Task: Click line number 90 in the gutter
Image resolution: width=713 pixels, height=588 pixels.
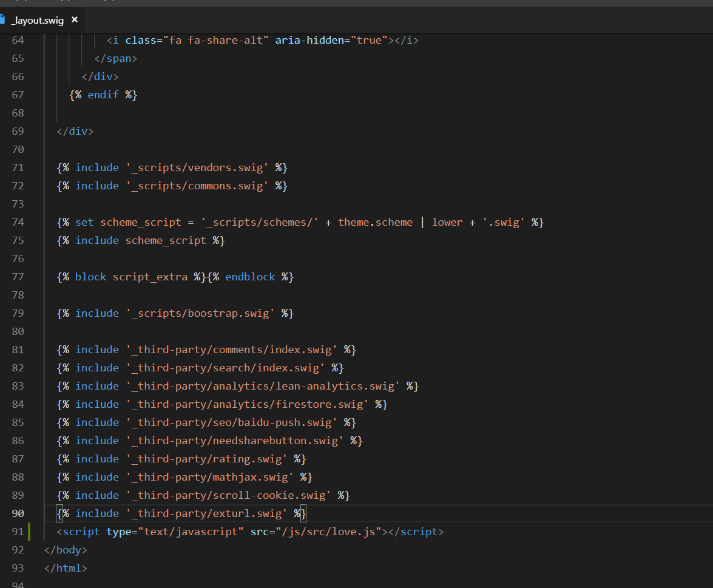Action: pyautogui.click(x=18, y=513)
